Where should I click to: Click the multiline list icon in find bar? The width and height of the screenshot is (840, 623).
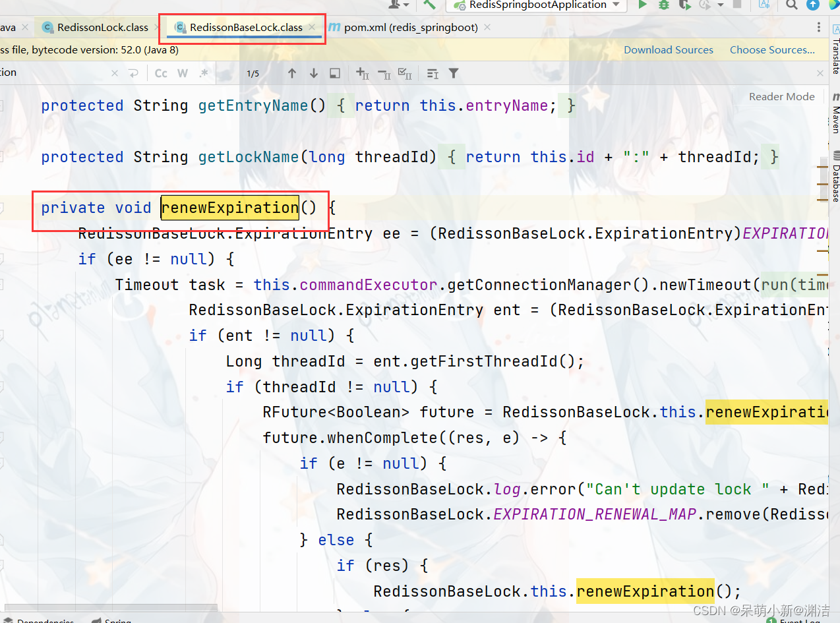[x=433, y=73]
